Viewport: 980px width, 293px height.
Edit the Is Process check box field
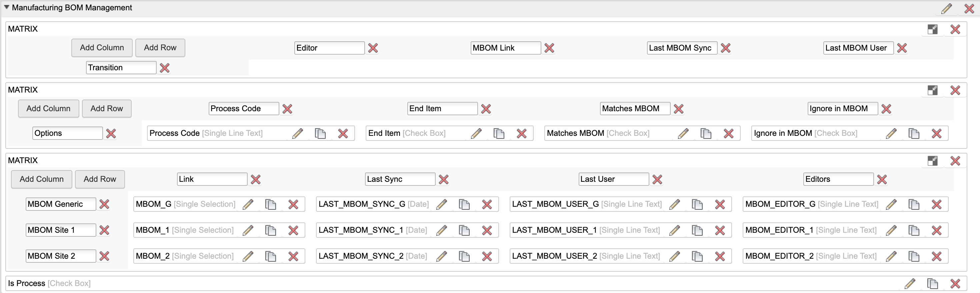(x=910, y=283)
